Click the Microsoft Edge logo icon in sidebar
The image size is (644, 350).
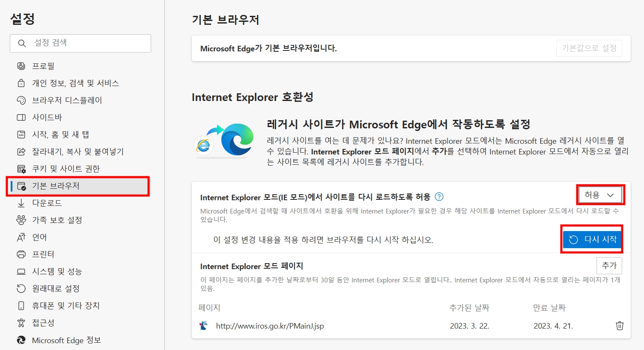coord(21,340)
